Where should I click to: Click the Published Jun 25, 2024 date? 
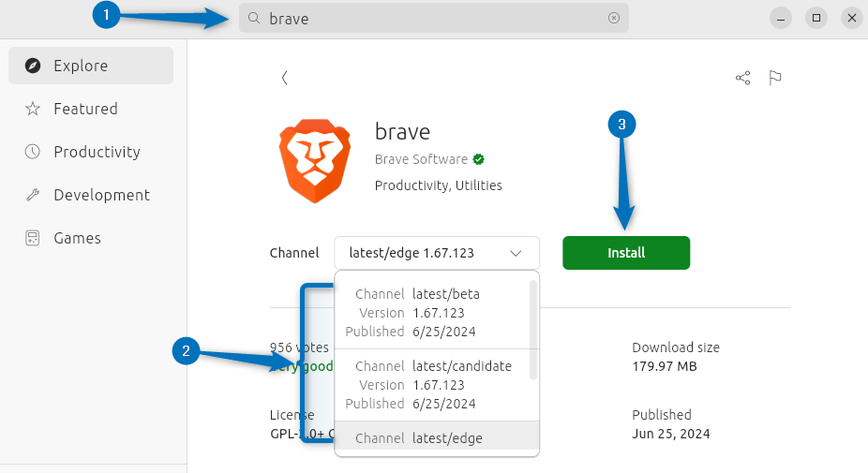671,434
